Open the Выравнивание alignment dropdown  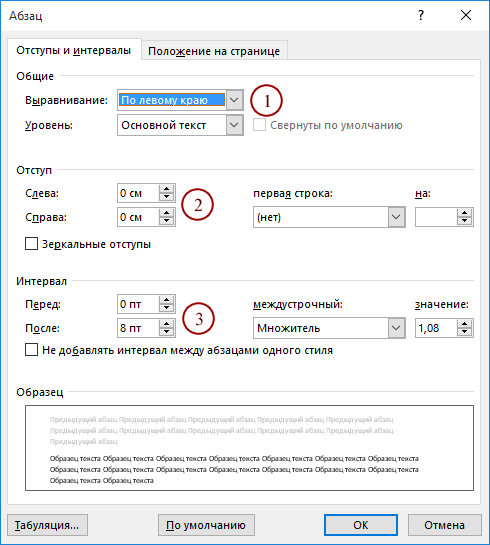[234, 100]
